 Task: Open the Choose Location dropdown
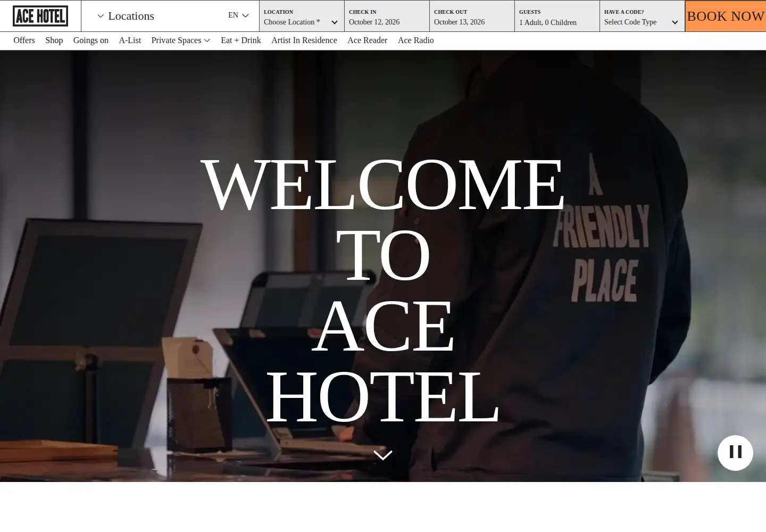pos(302,16)
